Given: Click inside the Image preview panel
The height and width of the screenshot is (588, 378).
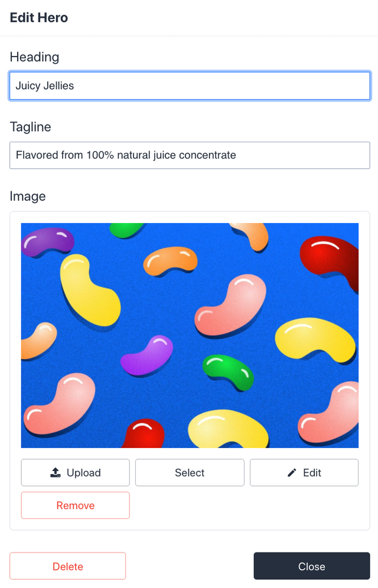Looking at the screenshot, I should click(189, 335).
